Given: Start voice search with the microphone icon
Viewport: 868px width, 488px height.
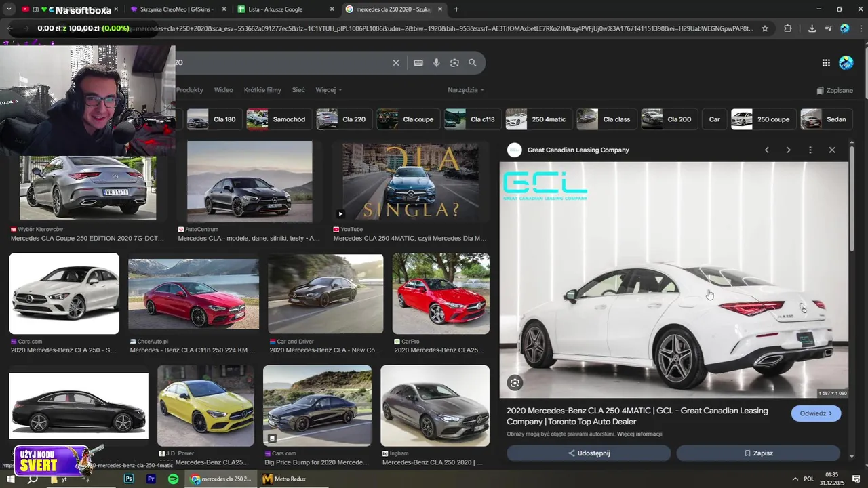Looking at the screenshot, I should [437, 62].
